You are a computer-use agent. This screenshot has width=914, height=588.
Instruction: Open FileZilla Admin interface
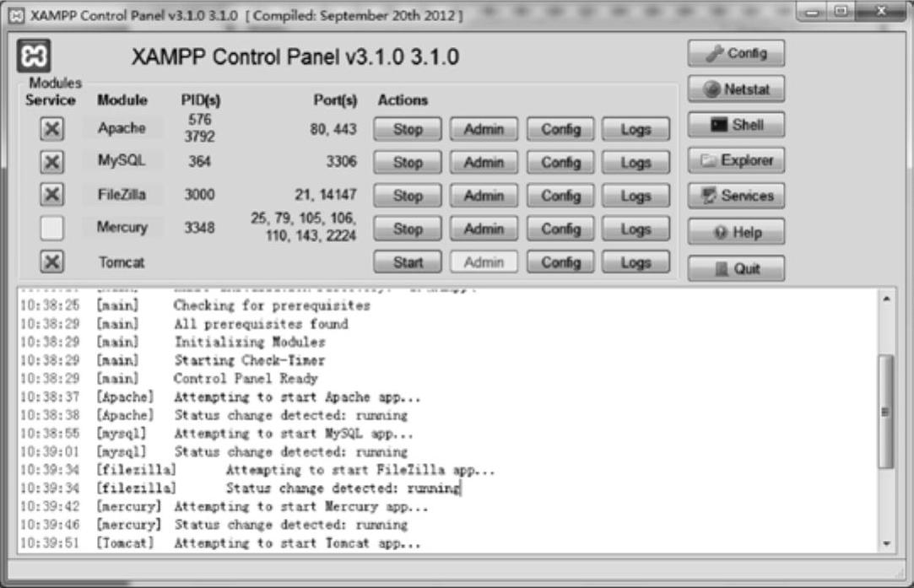(484, 196)
